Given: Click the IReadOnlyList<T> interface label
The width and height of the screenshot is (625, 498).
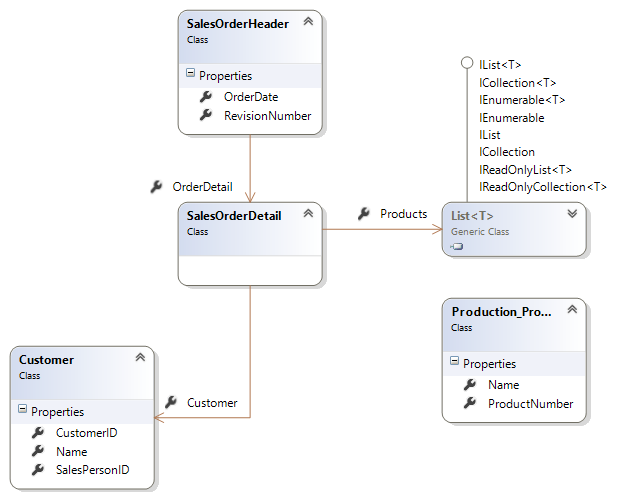Looking at the screenshot, I should 525,170.
